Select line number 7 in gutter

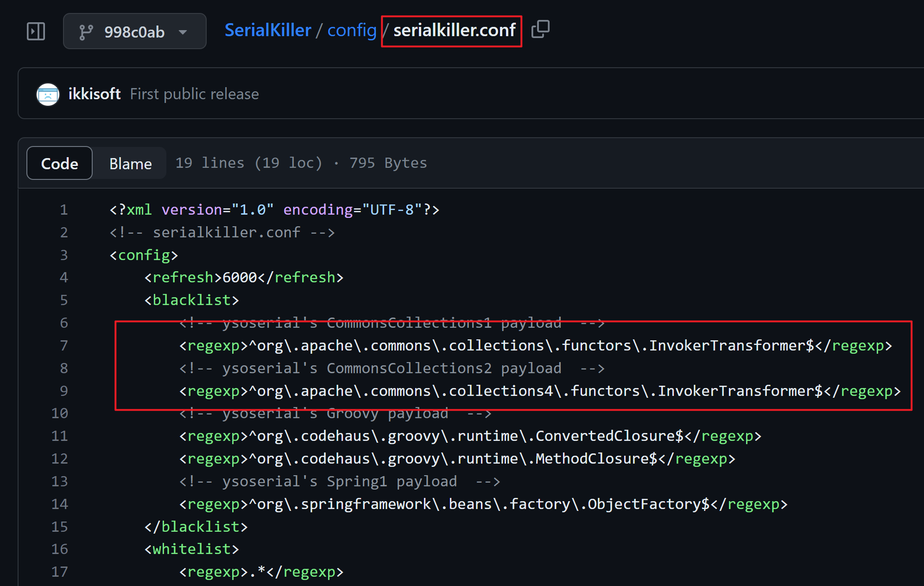pos(63,345)
